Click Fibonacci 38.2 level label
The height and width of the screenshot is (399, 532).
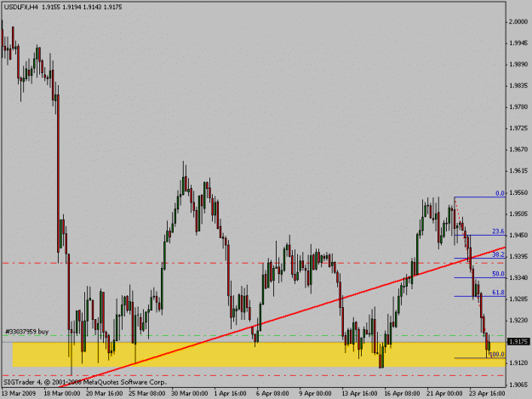tap(499, 254)
